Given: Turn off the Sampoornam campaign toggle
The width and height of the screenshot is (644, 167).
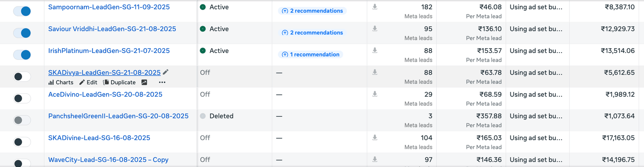Looking at the screenshot, I should (x=22, y=11).
